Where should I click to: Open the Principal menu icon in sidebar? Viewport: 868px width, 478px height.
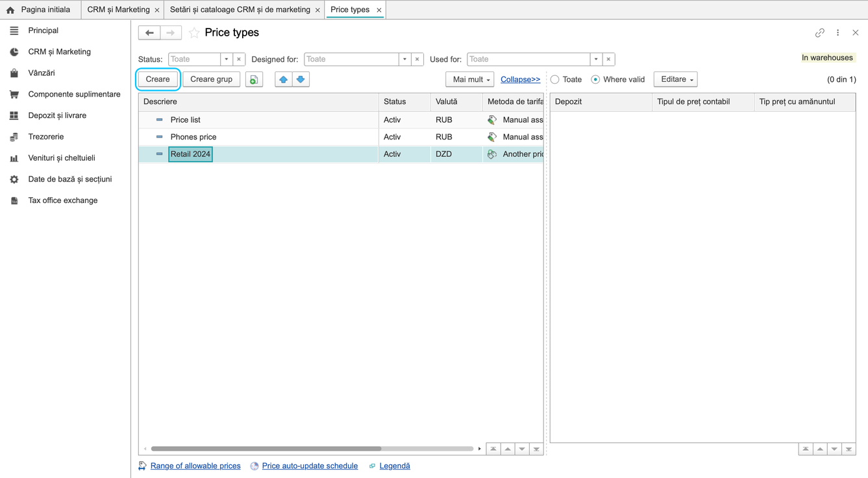click(14, 30)
